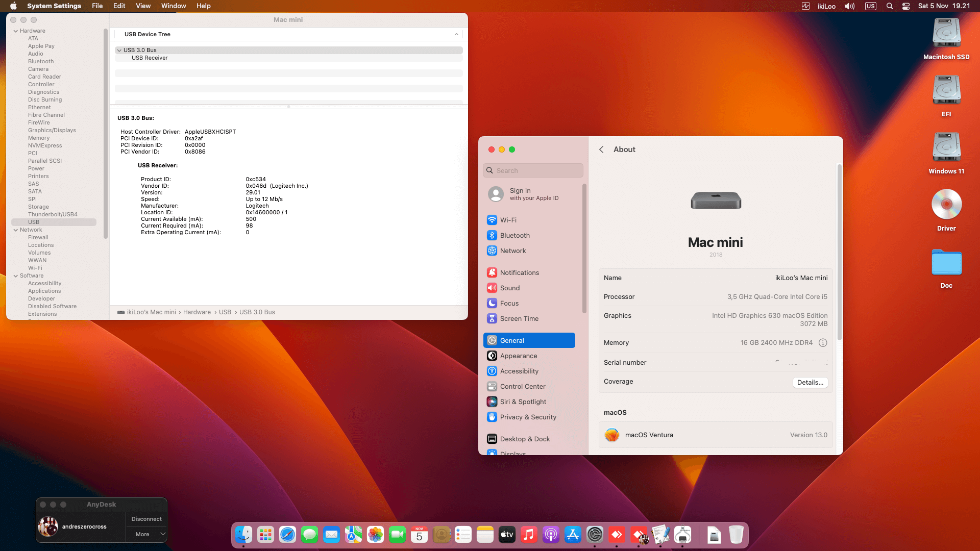980x551 pixels.
Task: Select Driver disc on desktop
Action: click(946, 211)
